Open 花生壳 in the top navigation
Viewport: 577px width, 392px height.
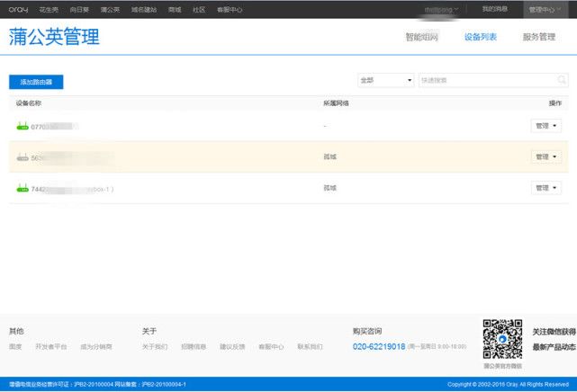48,9
